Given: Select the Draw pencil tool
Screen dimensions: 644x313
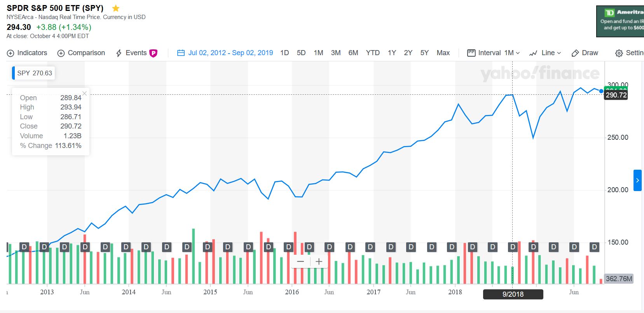Looking at the screenshot, I should point(575,53).
